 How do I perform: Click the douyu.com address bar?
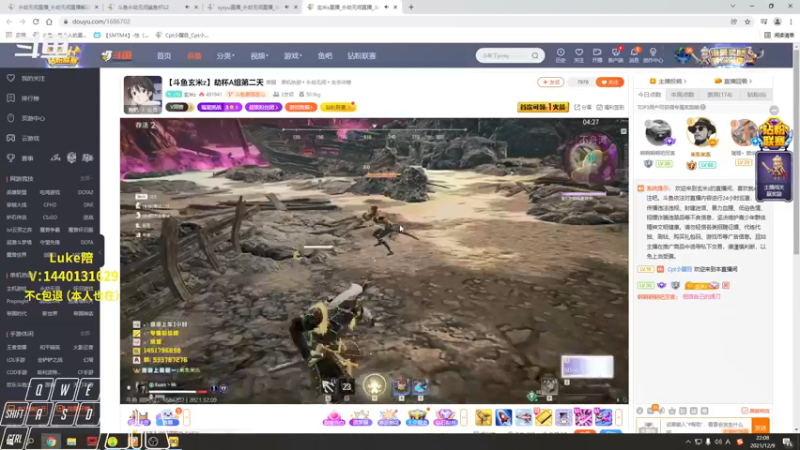(393, 21)
